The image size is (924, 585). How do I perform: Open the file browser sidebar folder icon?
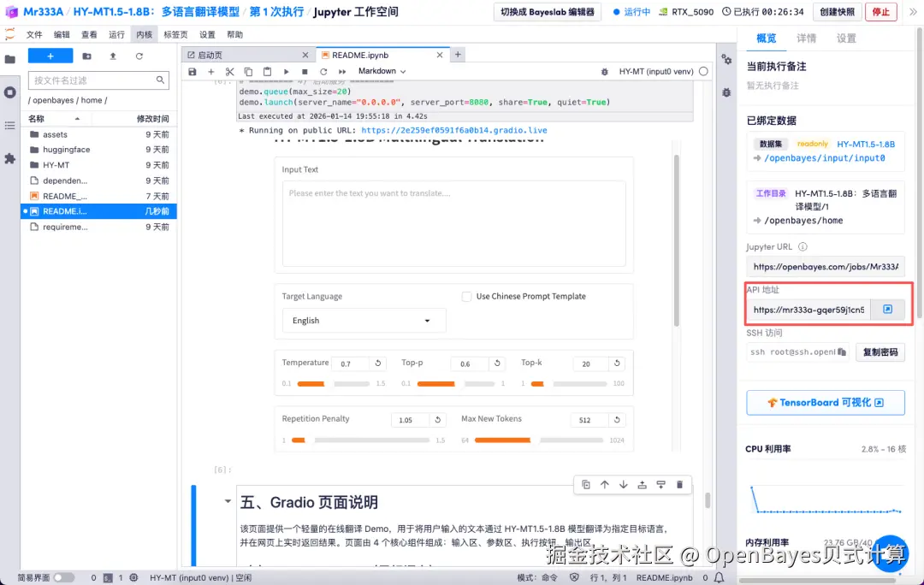pyautogui.click(x=10, y=59)
